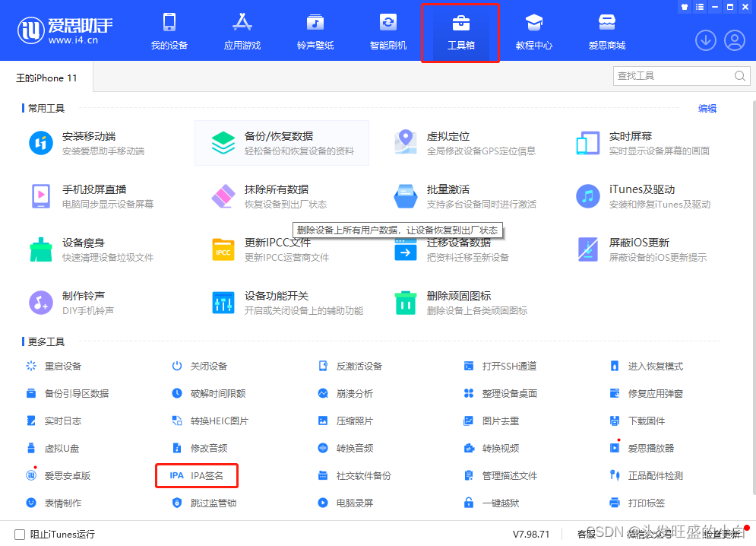756x546 pixels.
Task: Open 屏蔽iOS更新 tool icon
Action: (588, 249)
